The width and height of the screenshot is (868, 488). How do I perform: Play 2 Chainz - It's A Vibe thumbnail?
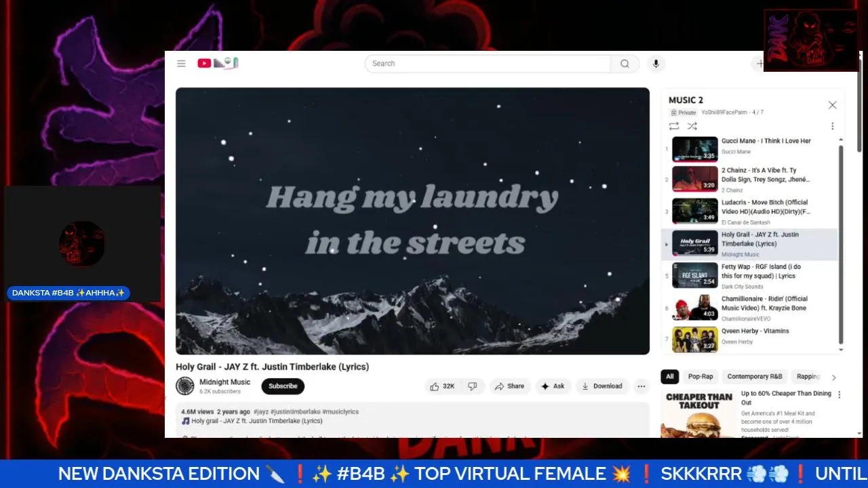click(695, 179)
